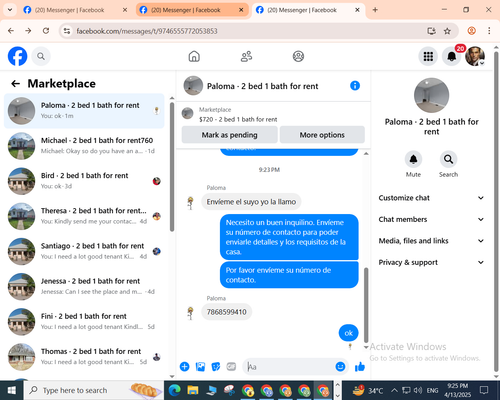Image resolution: width=500 pixels, height=400 pixels.
Task: Open Theresa 2 bed 1 bath chat
Action: tap(84, 216)
